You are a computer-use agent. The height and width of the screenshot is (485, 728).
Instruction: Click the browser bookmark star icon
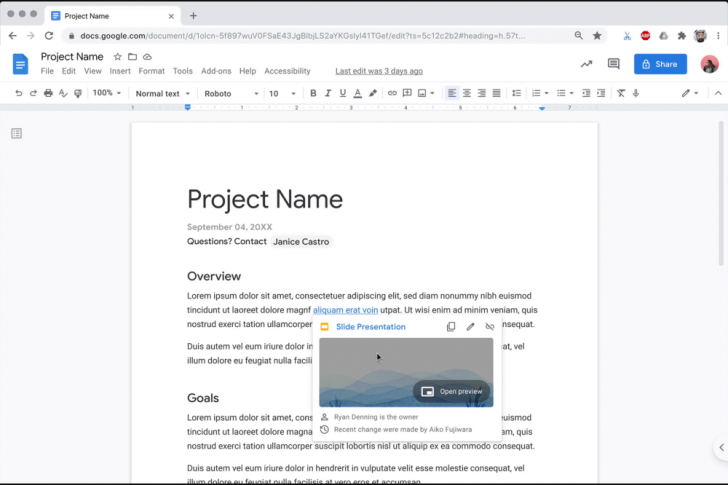coord(597,36)
